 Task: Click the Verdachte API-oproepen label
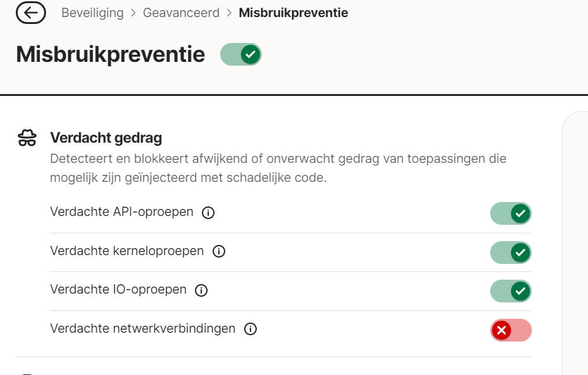tap(122, 212)
